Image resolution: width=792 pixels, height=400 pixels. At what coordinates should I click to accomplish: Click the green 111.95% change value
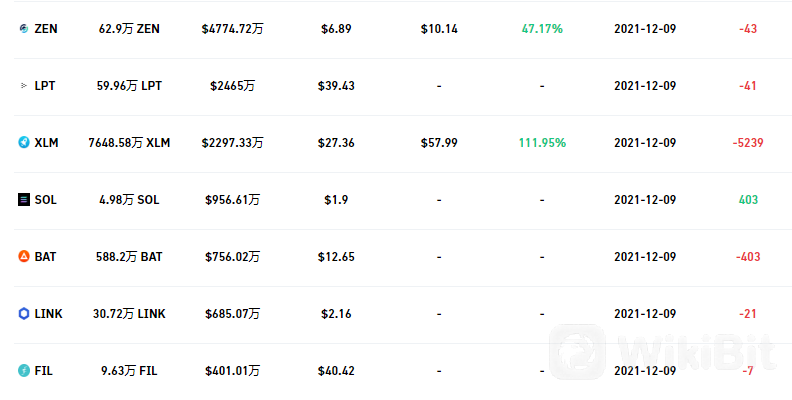[x=542, y=143]
